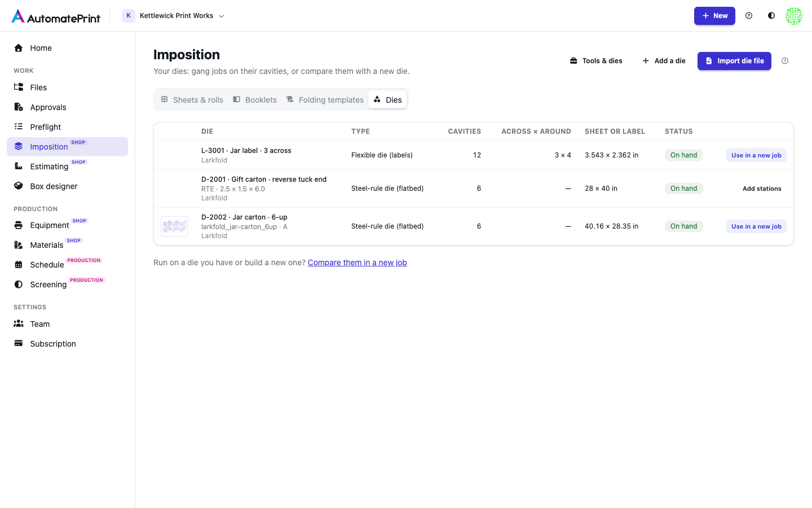Click the CAVITIES column header
Screen dimensions: 812x508
pos(465,132)
